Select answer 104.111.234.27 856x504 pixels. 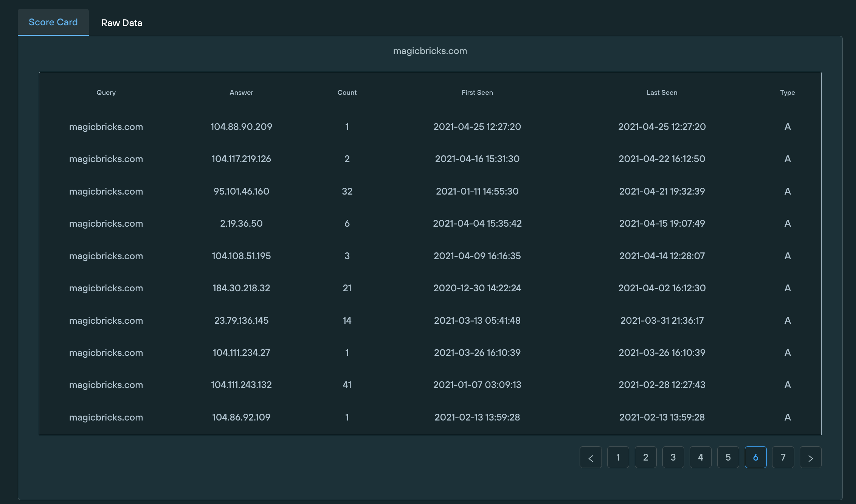click(241, 352)
